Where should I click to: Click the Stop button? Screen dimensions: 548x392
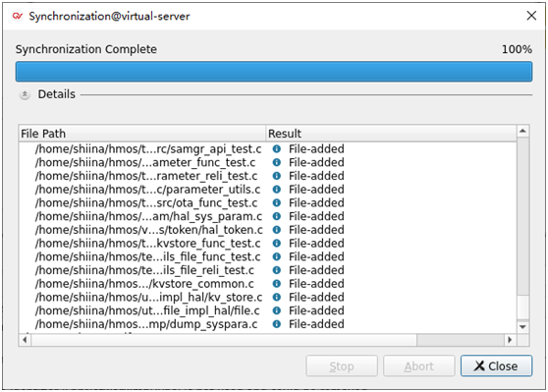(342, 365)
